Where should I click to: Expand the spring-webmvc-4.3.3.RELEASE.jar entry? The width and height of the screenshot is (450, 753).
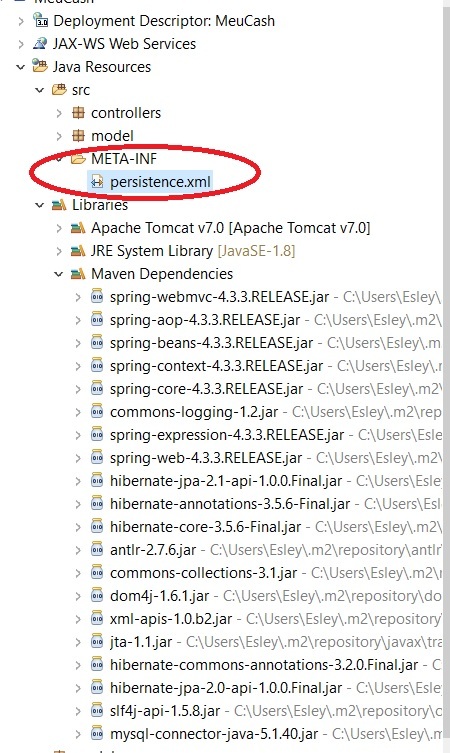click(78, 297)
